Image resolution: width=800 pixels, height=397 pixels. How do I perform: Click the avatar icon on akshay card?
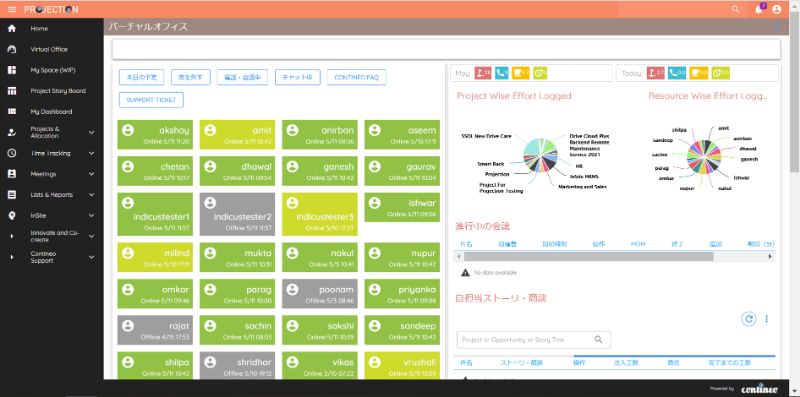point(128,130)
